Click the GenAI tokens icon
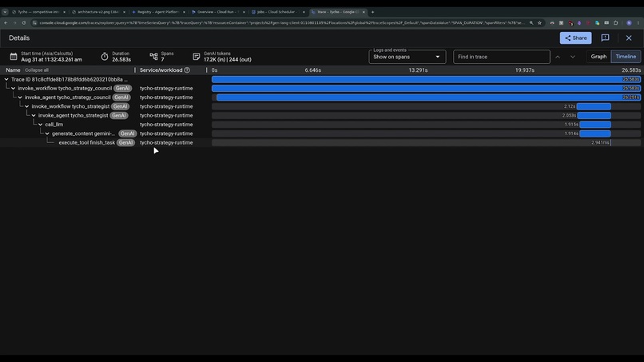 click(x=197, y=57)
